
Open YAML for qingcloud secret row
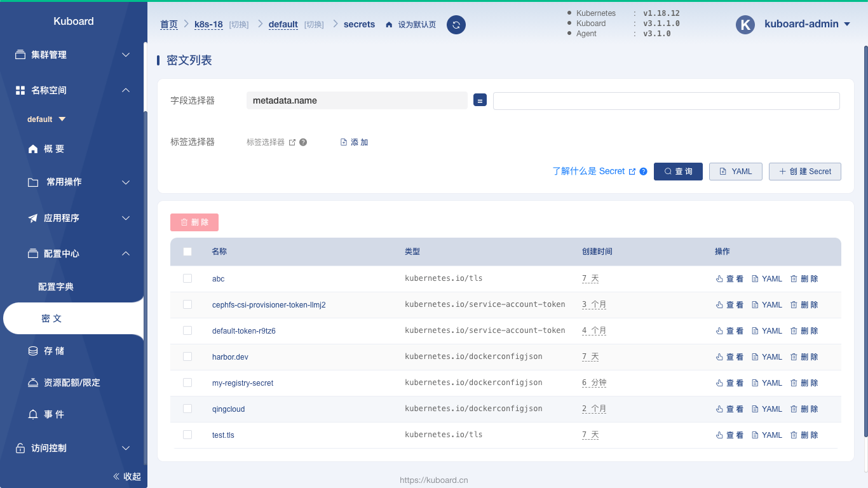pos(767,409)
